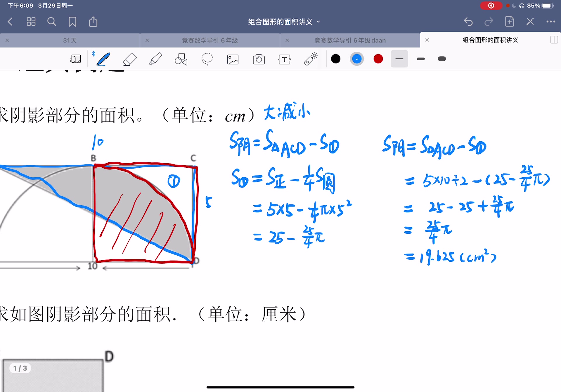Close the 竞赛数学导引 6年级 tab
Image resolution: width=561 pixels, height=392 pixels.
tap(147, 40)
